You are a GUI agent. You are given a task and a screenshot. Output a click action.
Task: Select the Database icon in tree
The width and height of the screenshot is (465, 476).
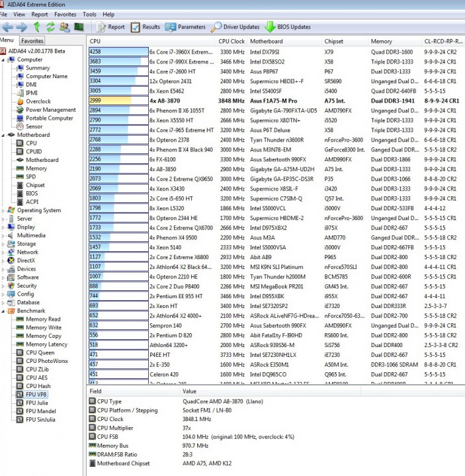click(x=11, y=302)
